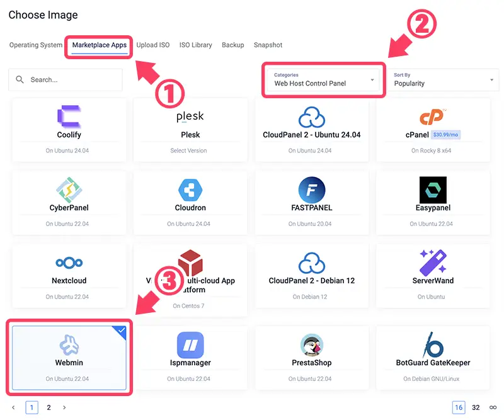Click the "On Debian 12" label
504x420 pixels.
coord(310,297)
